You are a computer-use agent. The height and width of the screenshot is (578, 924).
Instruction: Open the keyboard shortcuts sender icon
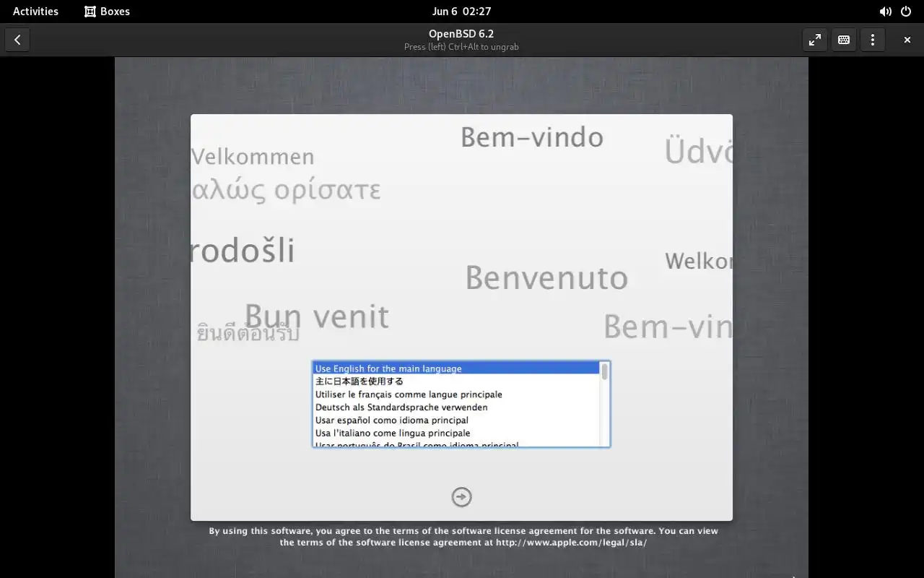click(844, 40)
